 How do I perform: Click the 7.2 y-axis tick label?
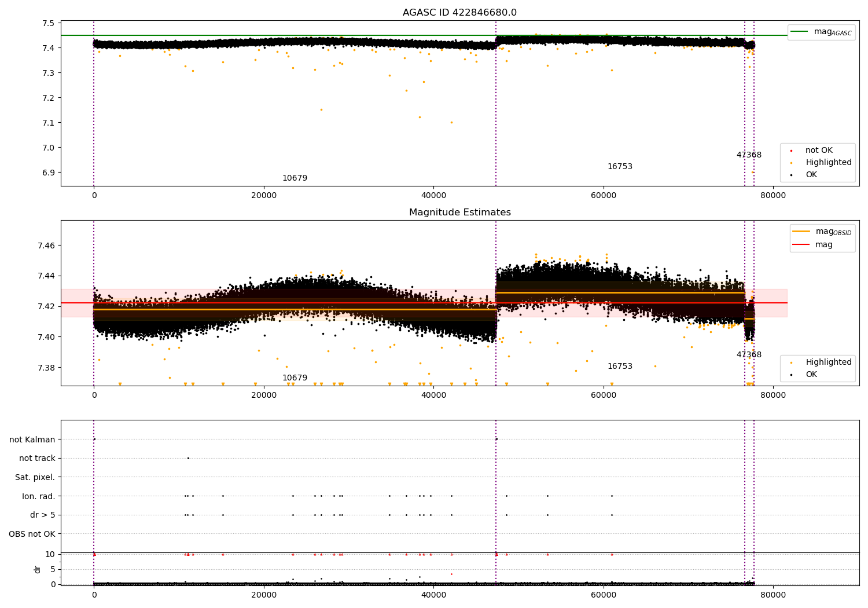49,98
